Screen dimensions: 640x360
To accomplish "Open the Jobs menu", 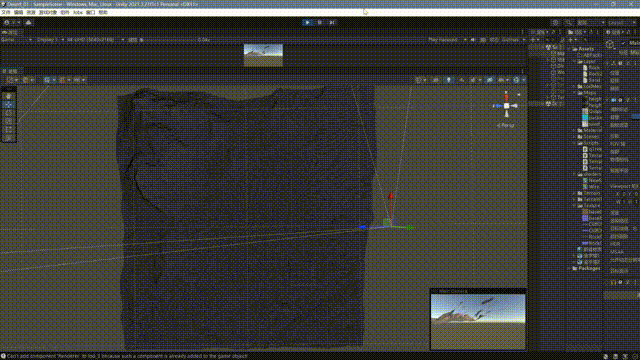I will coord(78,13).
